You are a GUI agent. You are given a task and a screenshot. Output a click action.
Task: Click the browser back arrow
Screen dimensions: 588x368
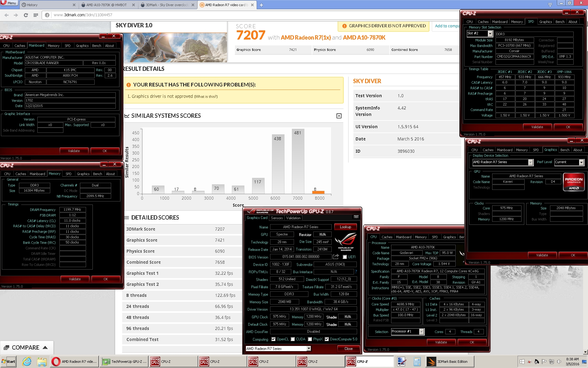point(6,15)
